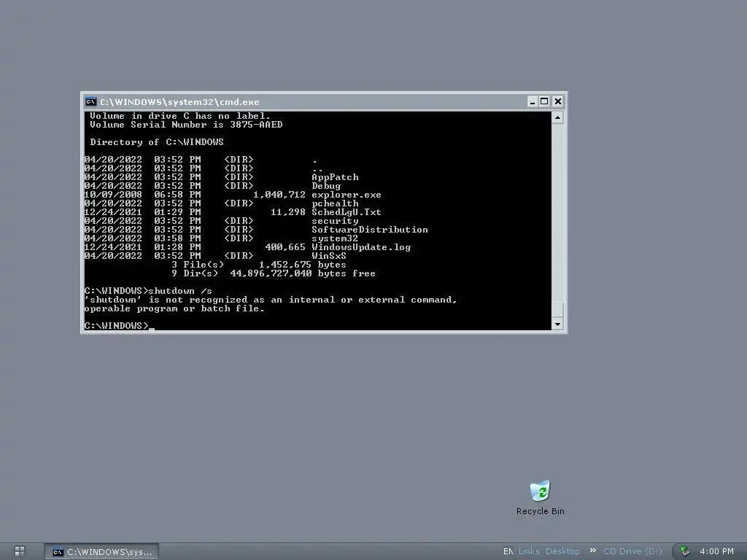Open the EN language indicator on taskbar
The image size is (747, 560).
coord(508,551)
